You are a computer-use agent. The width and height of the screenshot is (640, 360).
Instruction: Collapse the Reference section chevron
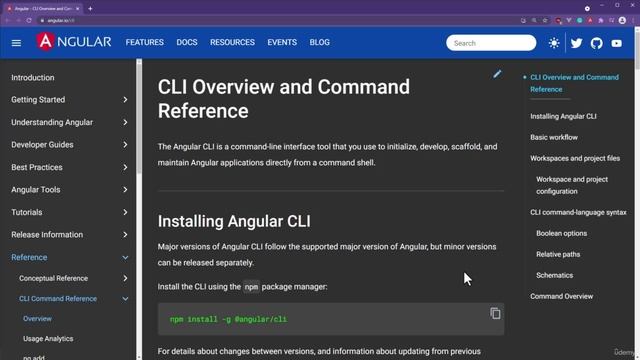[x=125, y=258]
